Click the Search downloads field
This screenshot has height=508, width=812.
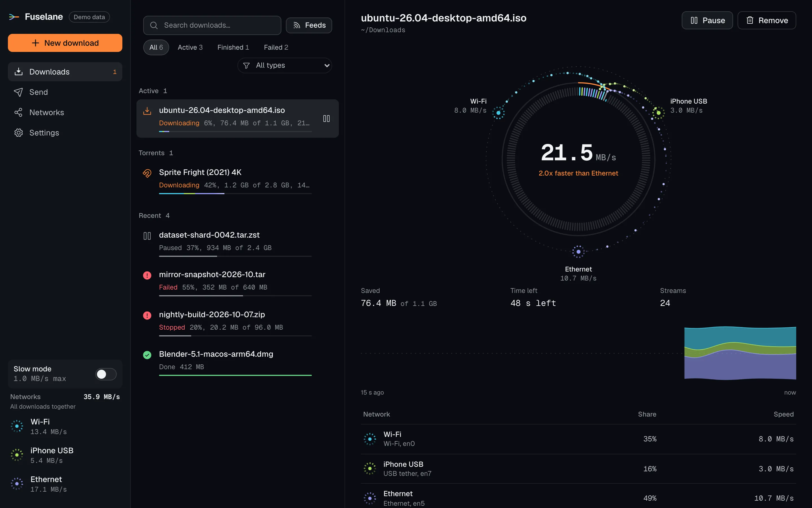(x=212, y=25)
